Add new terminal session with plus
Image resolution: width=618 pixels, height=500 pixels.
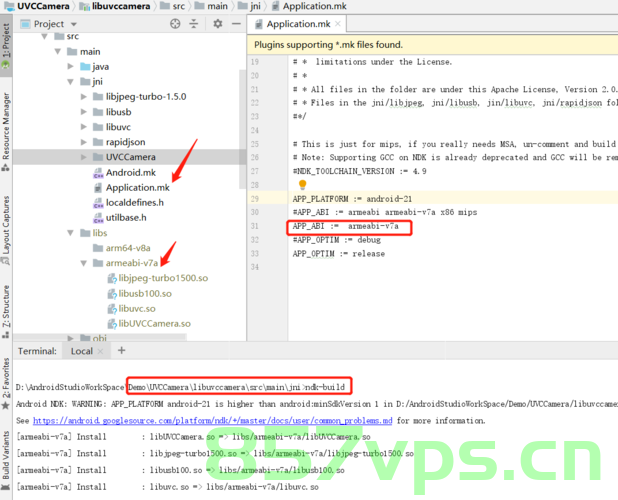pyautogui.click(x=121, y=350)
